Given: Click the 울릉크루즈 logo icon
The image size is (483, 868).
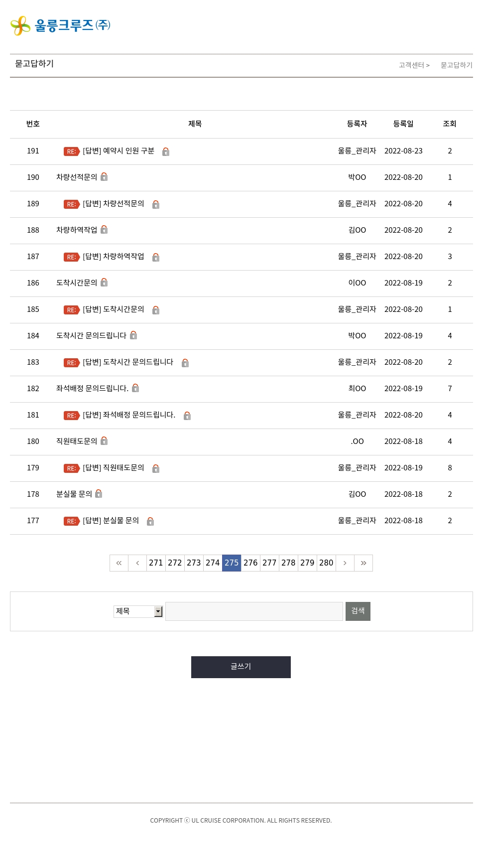Looking at the screenshot, I should [x=20, y=25].
